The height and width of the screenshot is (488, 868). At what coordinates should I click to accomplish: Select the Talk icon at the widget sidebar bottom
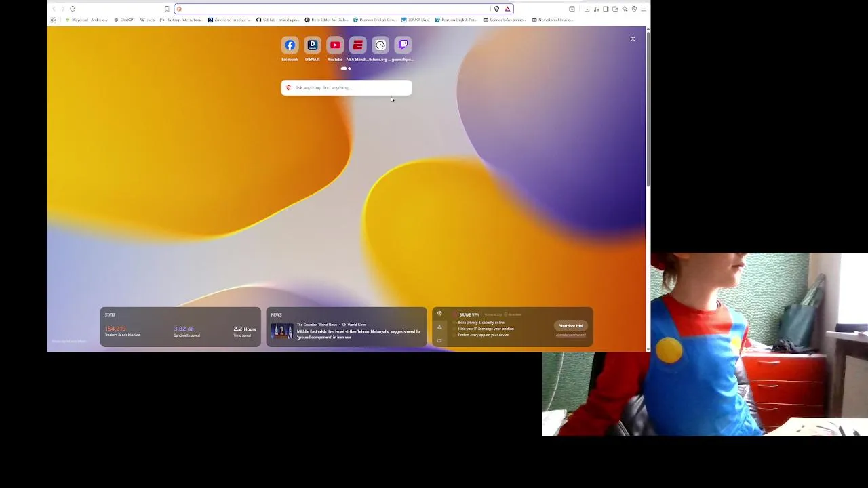(439, 340)
